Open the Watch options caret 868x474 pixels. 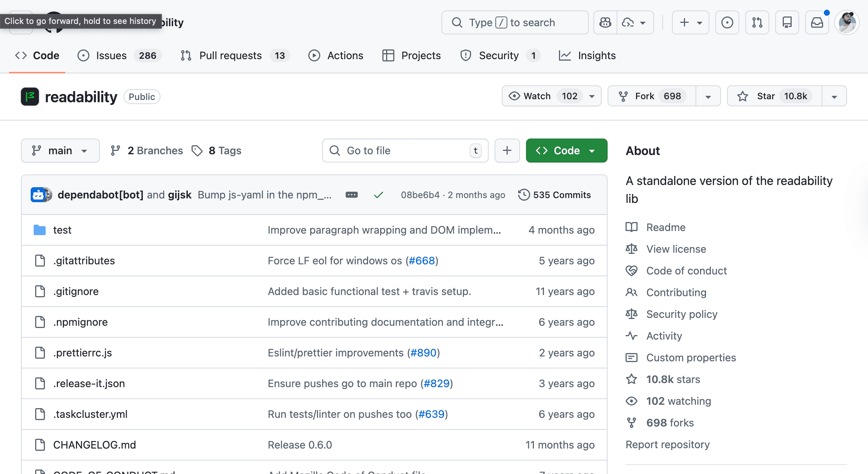(592, 96)
